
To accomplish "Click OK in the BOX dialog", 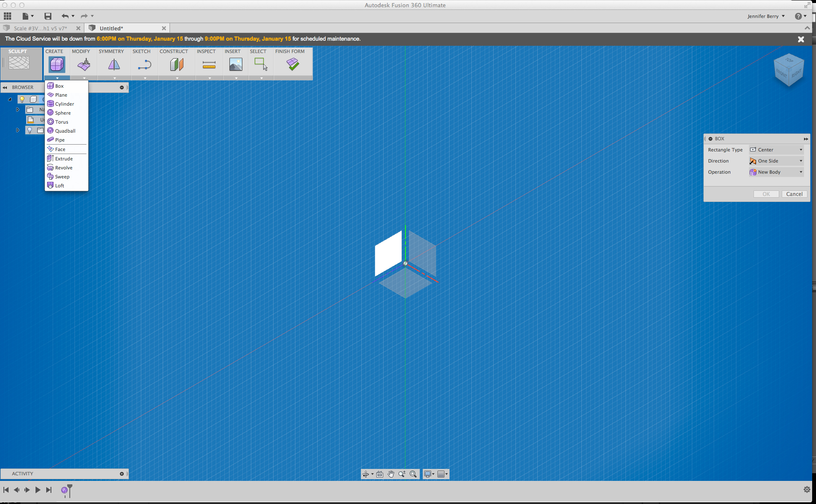I will tap(766, 194).
